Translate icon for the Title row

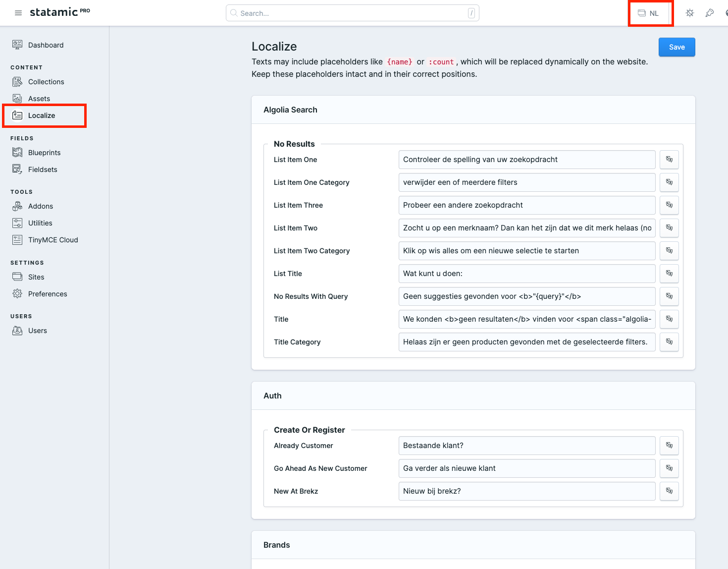669,319
